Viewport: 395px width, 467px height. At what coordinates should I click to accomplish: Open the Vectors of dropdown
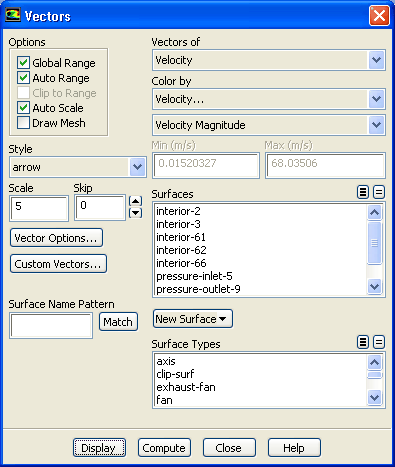tap(376, 60)
